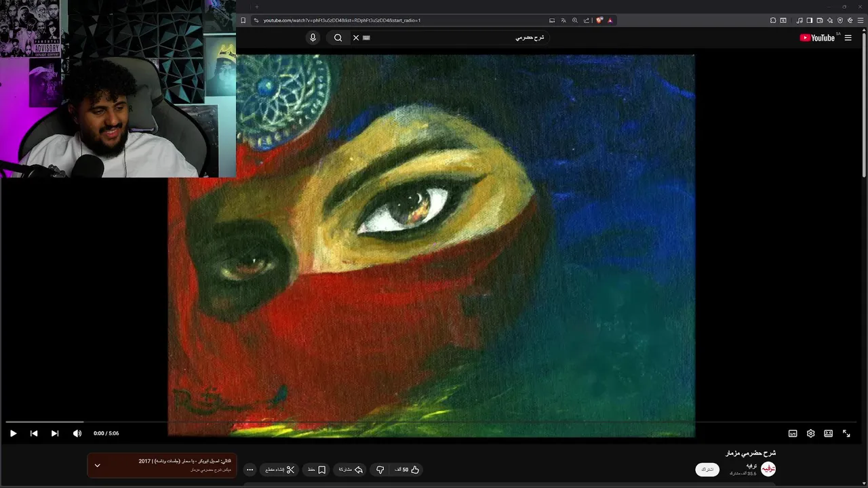868x488 pixels.
Task: Click the video progress bar
Action: click(x=431, y=422)
